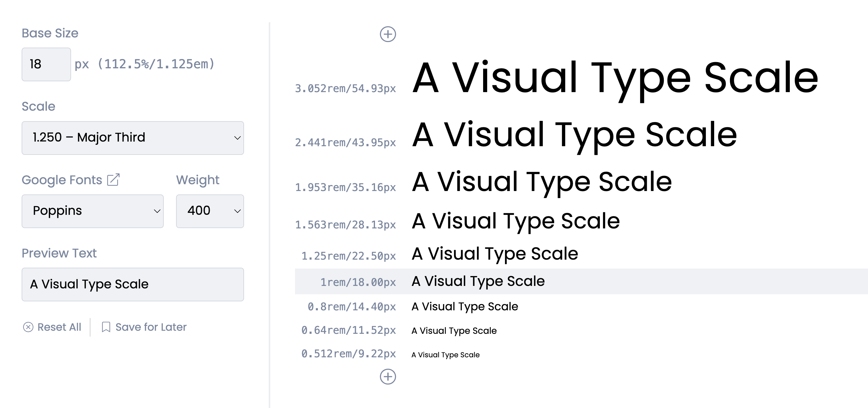Open the Weight 400 dropdown
Screen dimensions: 868x408
point(210,211)
